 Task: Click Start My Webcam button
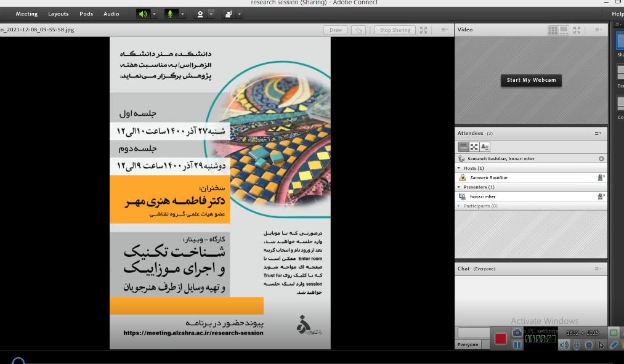pyautogui.click(x=531, y=80)
